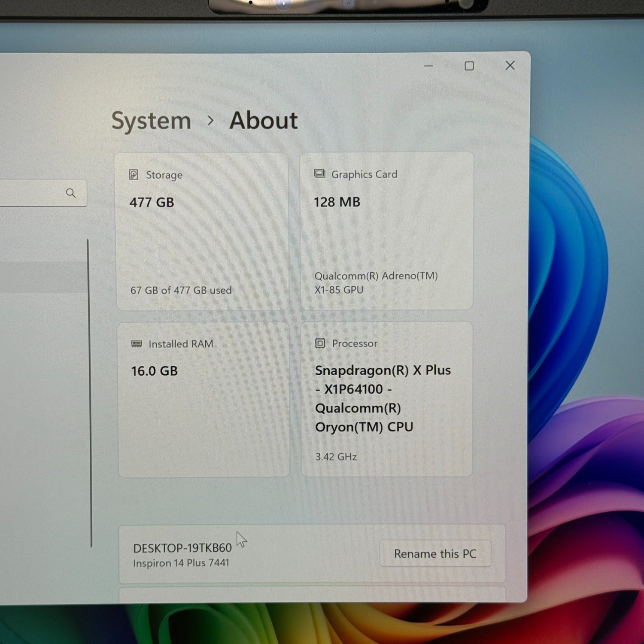Open the Graphics Card 128 MB card

pos(387,231)
